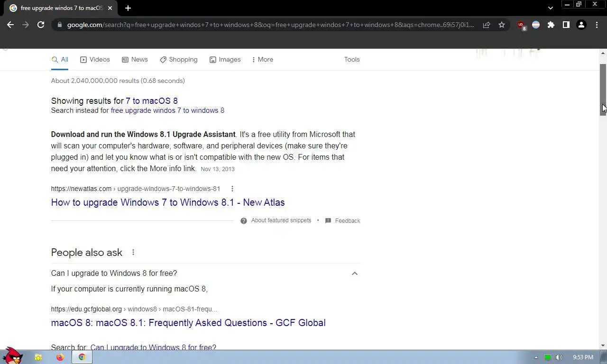Launch Firefox from the taskbar

tap(60, 357)
